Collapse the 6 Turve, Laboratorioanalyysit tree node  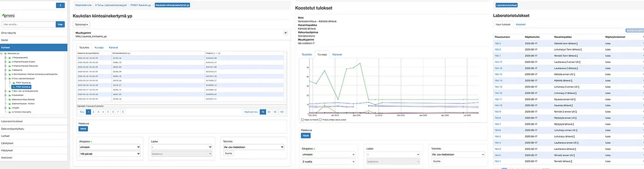[x=5, y=78]
